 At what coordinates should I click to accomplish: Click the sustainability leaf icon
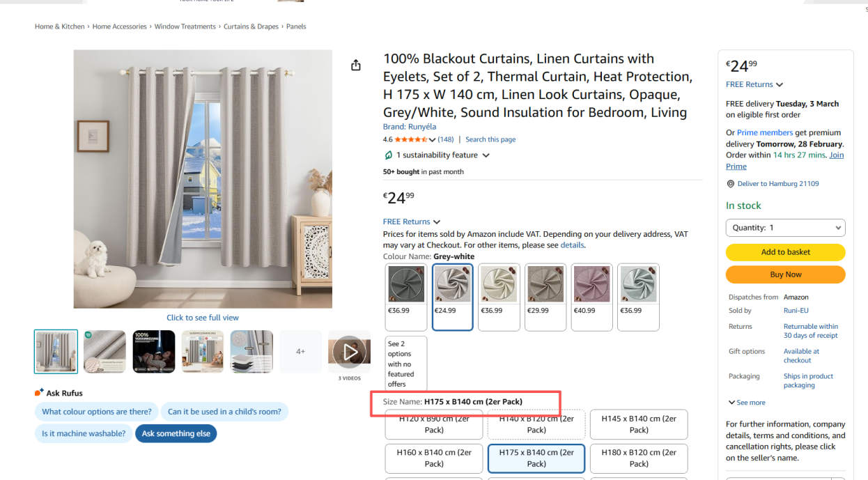click(x=388, y=155)
